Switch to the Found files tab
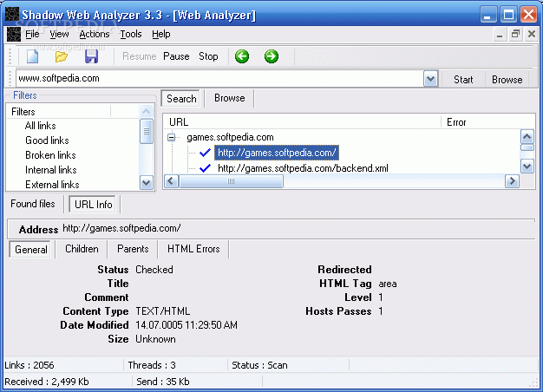The height and width of the screenshot is (392, 543). 33,204
